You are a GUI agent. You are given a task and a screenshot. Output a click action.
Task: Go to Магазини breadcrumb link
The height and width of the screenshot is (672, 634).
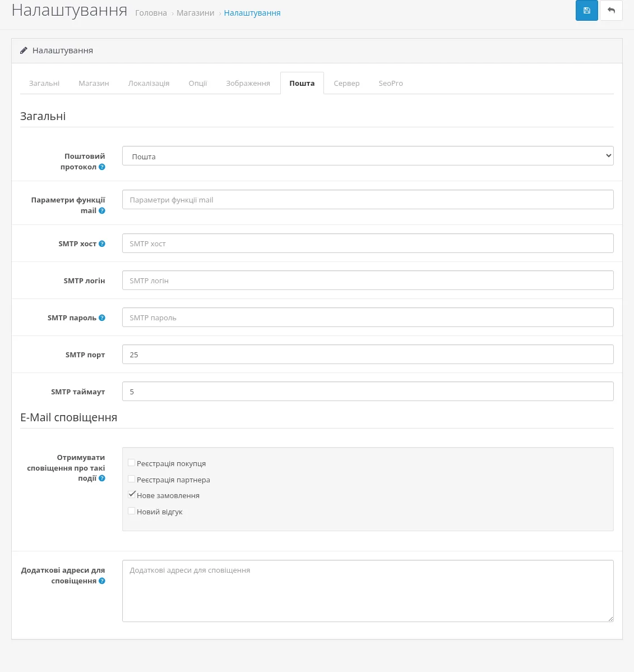(195, 13)
